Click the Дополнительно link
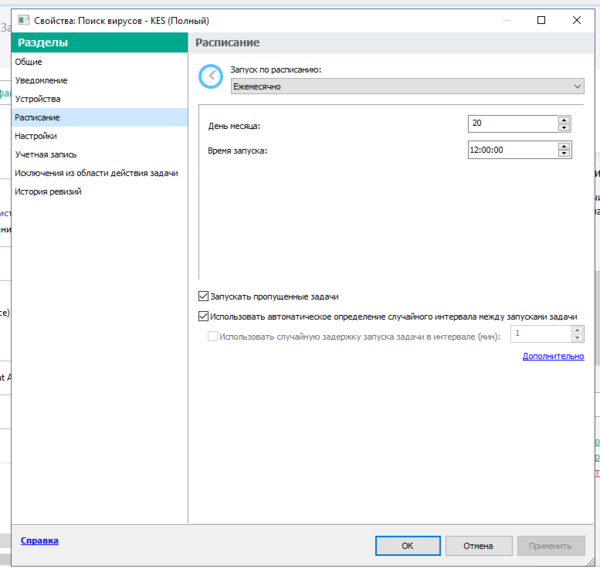The height and width of the screenshot is (569, 600). coord(553,356)
